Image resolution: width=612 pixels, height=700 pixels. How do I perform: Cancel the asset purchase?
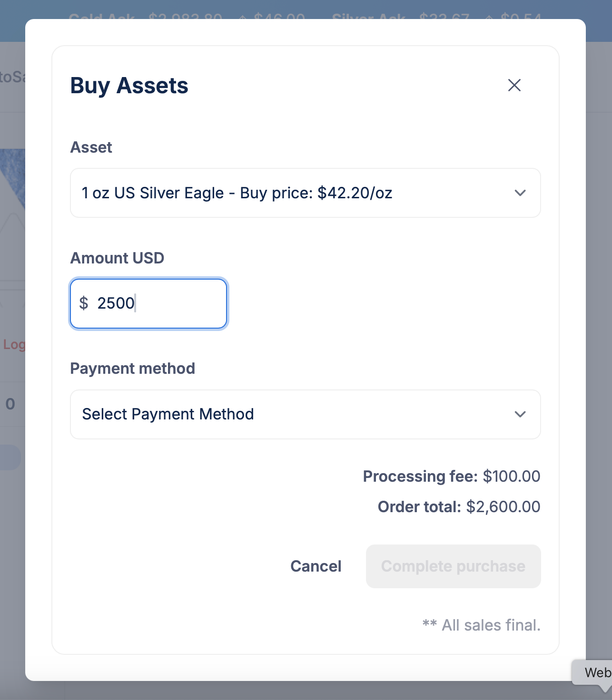click(316, 566)
